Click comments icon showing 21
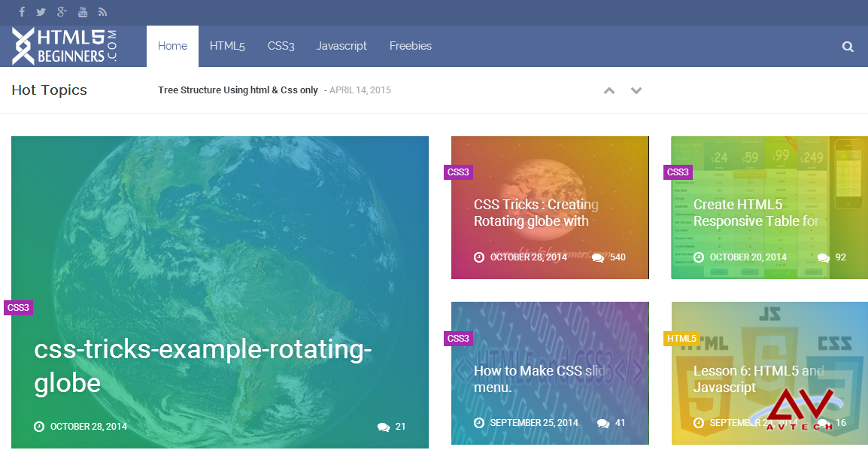 (x=383, y=427)
